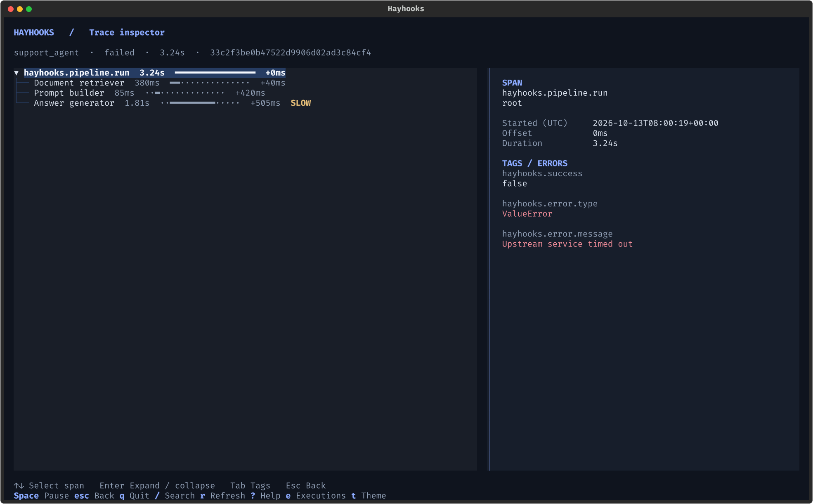
Task: Click the SLOW badge on Answer generator
Action: [x=301, y=103]
